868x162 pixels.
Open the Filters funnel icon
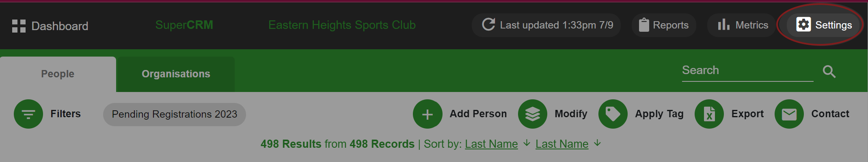point(28,114)
